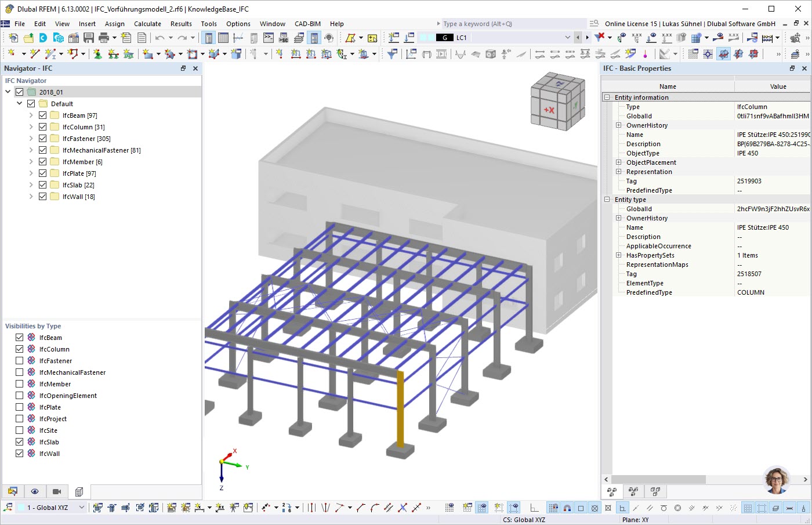Click the red X filter icon

(x=599, y=37)
